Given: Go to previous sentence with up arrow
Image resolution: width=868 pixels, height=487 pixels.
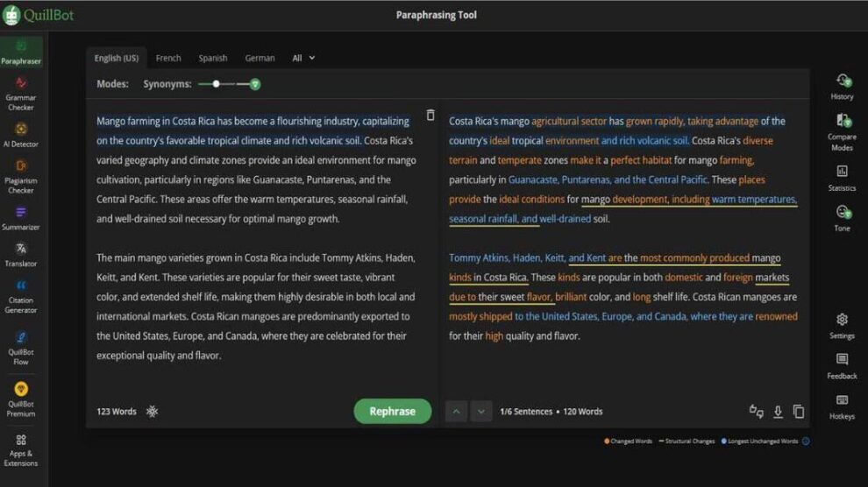Looking at the screenshot, I should click(x=456, y=412).
